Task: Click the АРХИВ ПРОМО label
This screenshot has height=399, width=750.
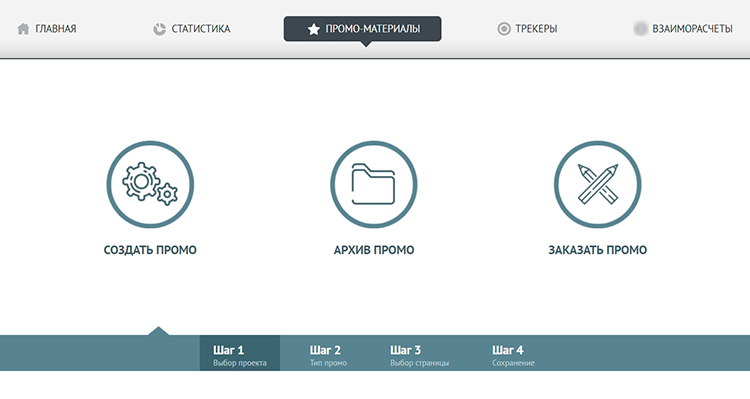Action: [374, 250]
